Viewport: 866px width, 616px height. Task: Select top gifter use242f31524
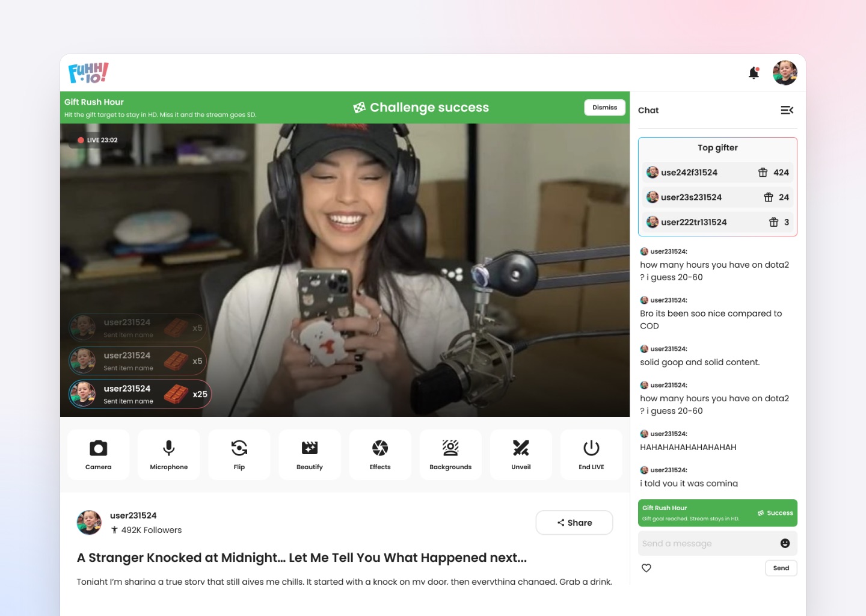pyautogui.click(x=717, y=173)
